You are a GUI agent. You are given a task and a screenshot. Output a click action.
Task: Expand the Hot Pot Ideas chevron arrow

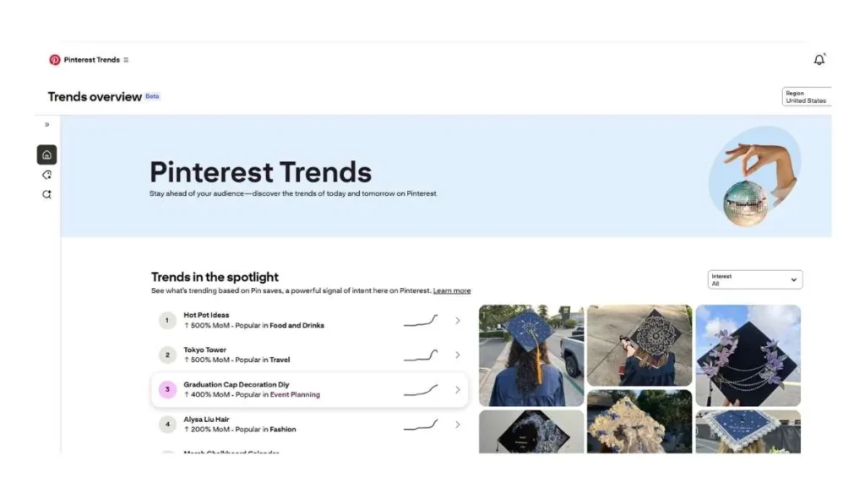[x=458, y=321]
